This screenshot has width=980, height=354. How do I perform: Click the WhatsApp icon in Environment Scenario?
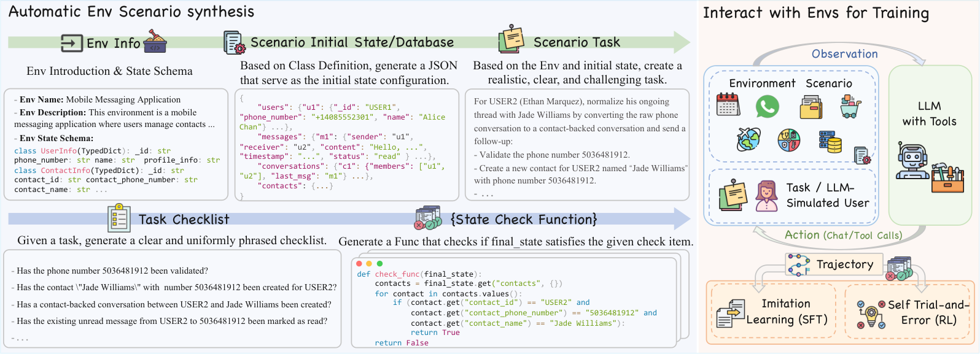(x=767, y=106)
